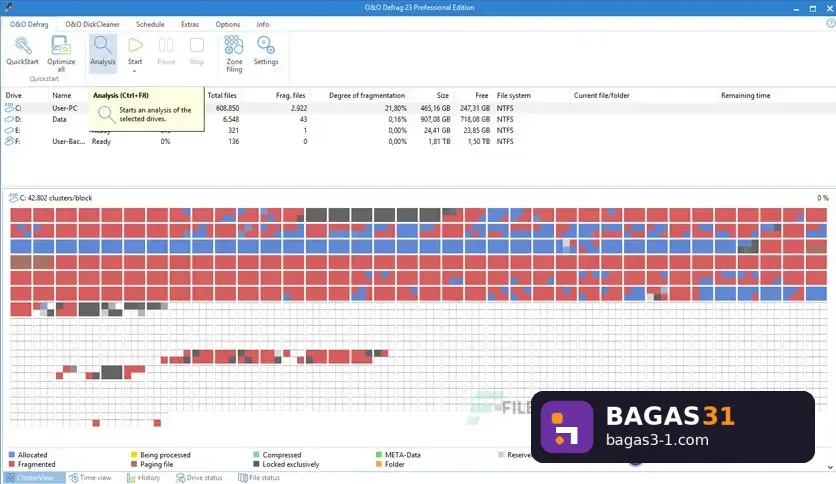Select the C: drive icon
Screen dimensions: 836x484
tap(9, 108)
